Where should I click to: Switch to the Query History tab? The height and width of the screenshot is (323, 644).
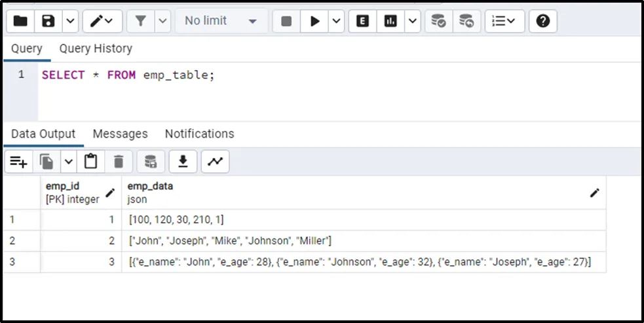pos(96,48)
